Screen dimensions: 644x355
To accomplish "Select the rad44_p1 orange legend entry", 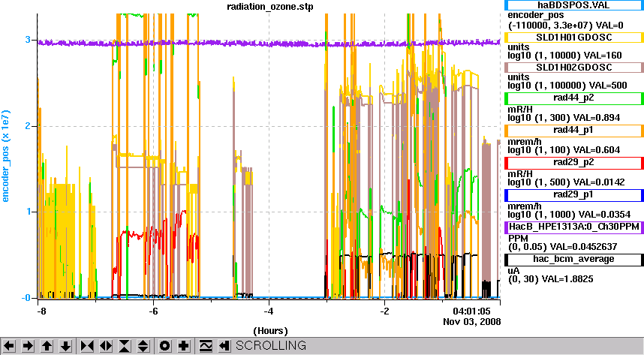I will pos(573,131).
